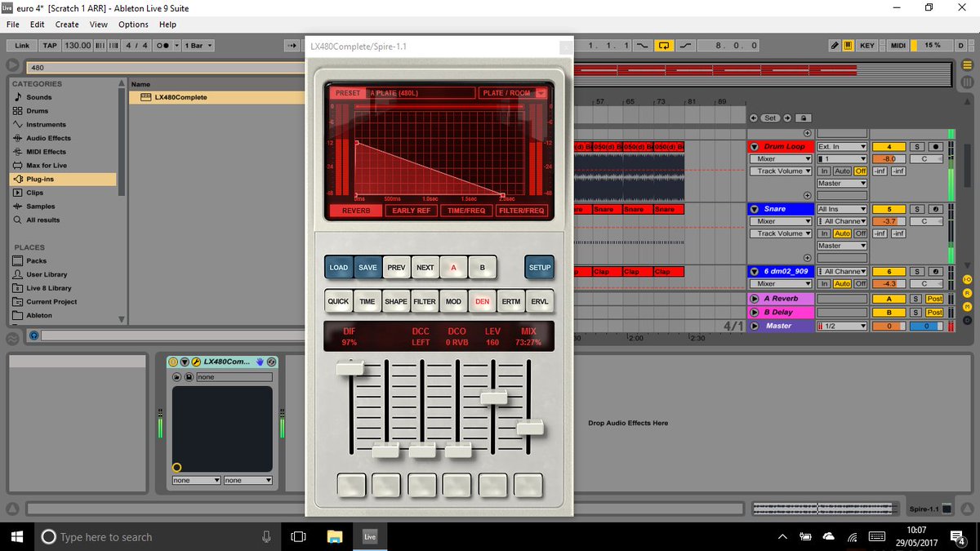
Task: Open the Create menu
Action: (67, 24)
